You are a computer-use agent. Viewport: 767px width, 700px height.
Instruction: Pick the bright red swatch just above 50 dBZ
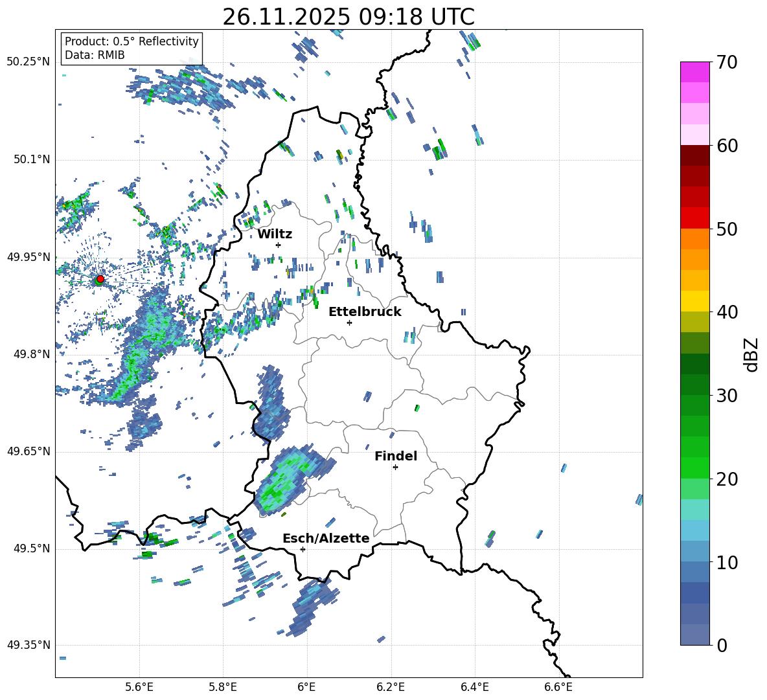tap(695, 218)
